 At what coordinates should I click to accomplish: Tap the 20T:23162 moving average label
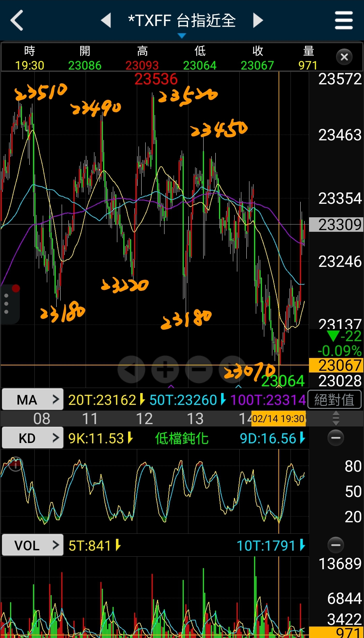tap(102, 400)
